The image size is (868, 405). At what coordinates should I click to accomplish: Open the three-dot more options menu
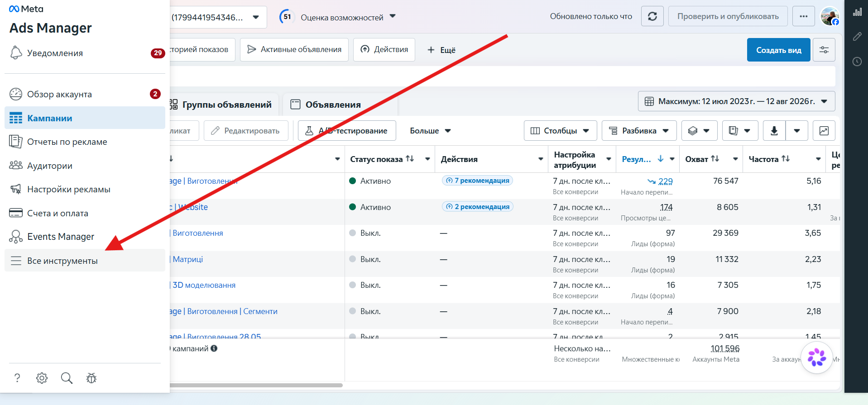pyautogui.click(x=804, y=16)
